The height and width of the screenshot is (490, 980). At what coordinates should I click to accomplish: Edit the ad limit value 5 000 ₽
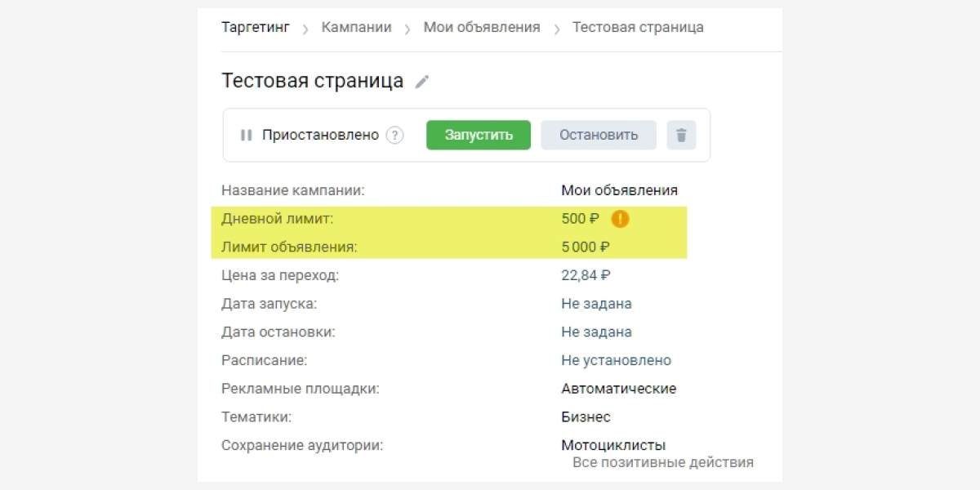(586, 247)
